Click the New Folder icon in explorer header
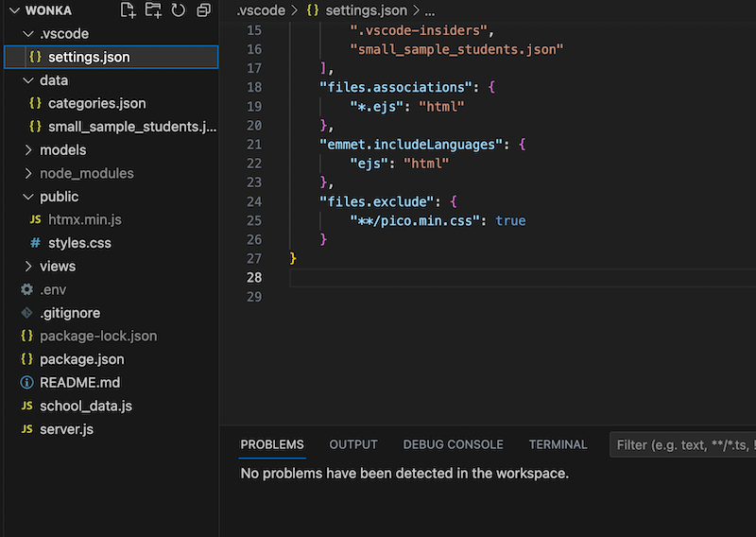 click(153, 10)
